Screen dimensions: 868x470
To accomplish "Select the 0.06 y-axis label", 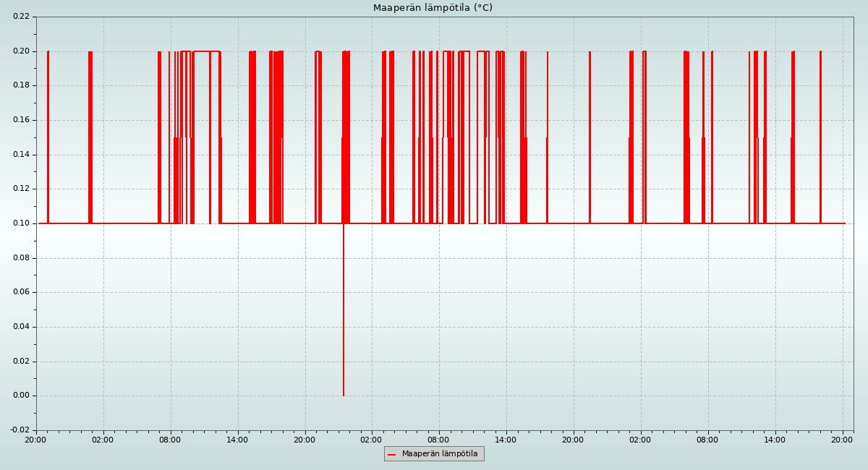I will [22, 292].
